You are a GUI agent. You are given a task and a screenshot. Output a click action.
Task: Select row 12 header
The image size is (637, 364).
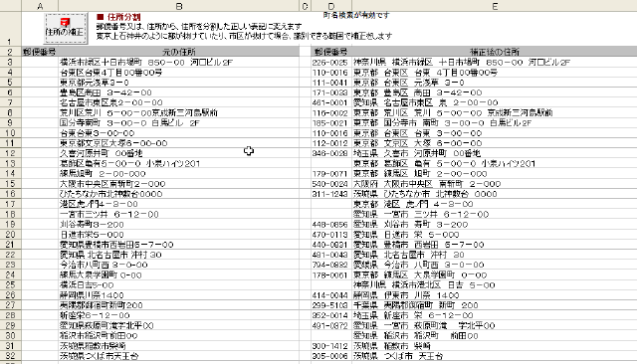click(x=11, y=153)
